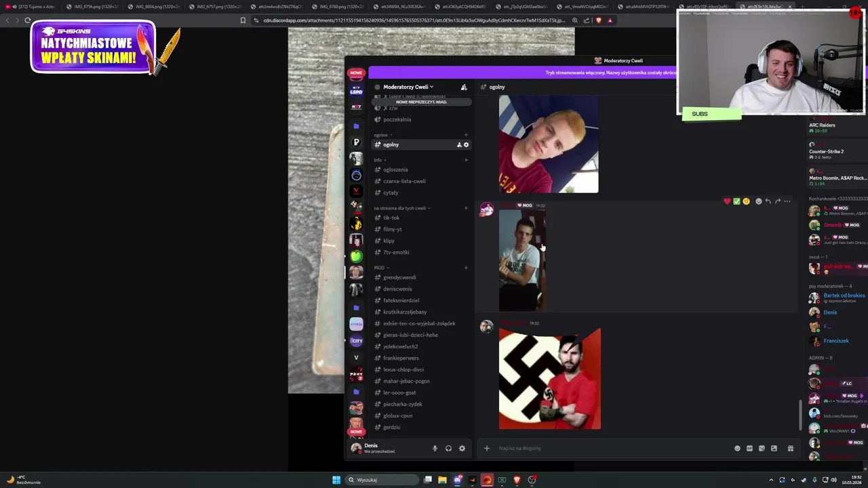Click the browser address bar URL
Viewport: 868px width, 488px height.
pyautogui.click(x=414, y=20)
